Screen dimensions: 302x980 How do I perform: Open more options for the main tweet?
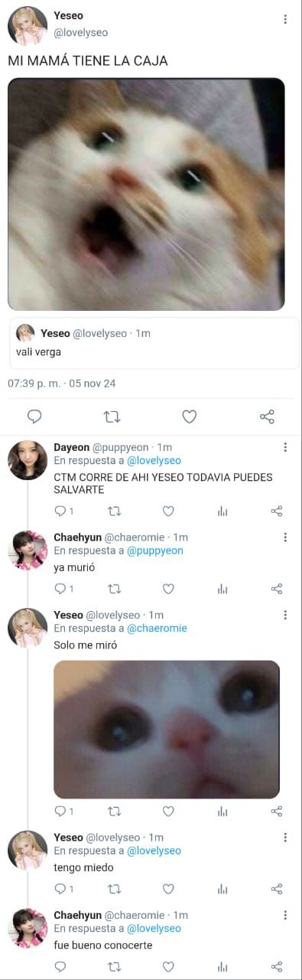pos(285,19)
